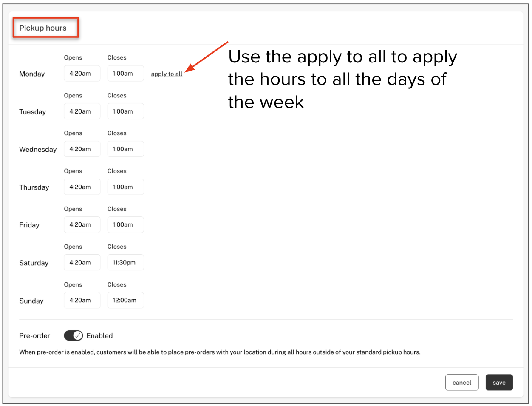Image resolution: width=532 pixels, height=406 pixels.
Task: Click the save button
Action: coord(499,382)
